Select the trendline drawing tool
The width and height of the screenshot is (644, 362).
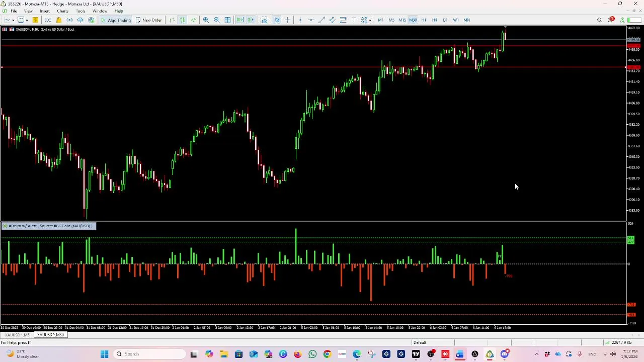tap(322, 20)
